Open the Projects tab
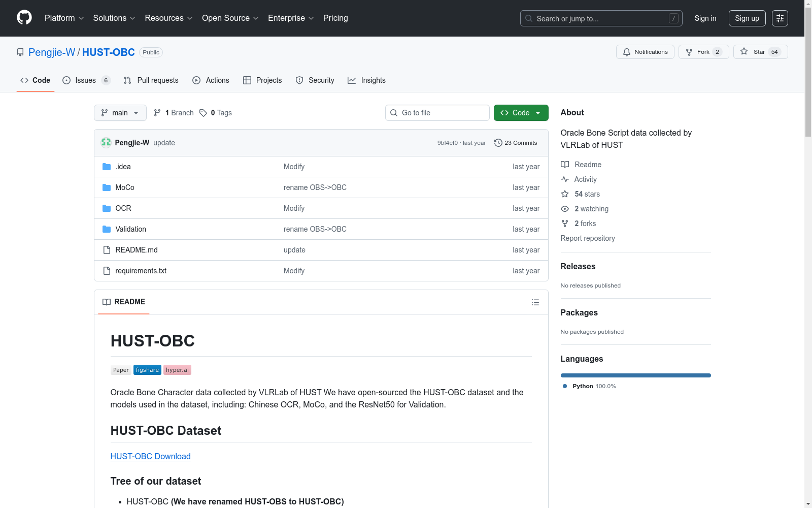812x508 pixels. coord(262,80)
